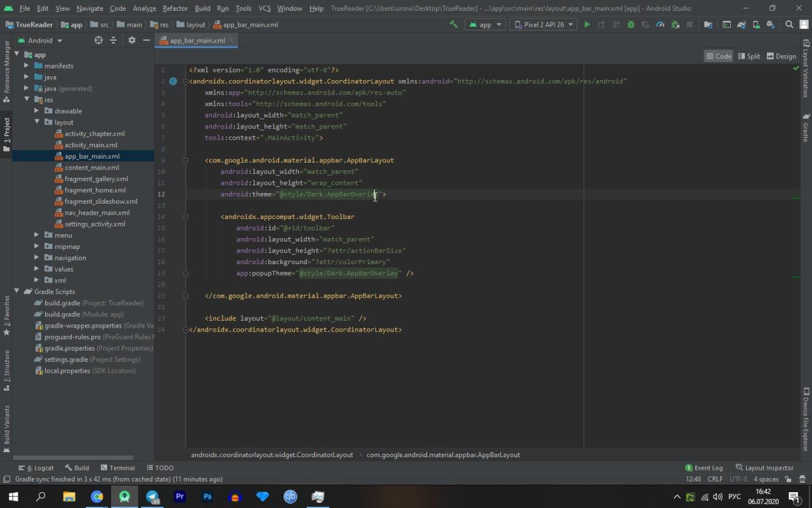Open the VCS menu
Screen dimensions: 812x508
pyautogui.click(x=265, y=8)
